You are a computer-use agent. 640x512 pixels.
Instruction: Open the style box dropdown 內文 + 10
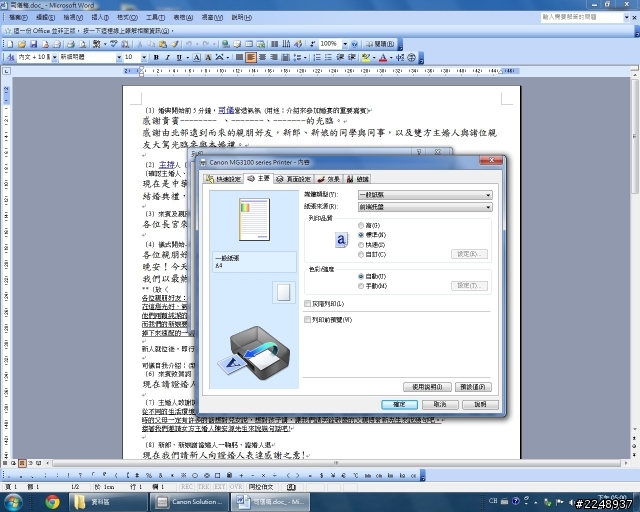tap(54, 58)
